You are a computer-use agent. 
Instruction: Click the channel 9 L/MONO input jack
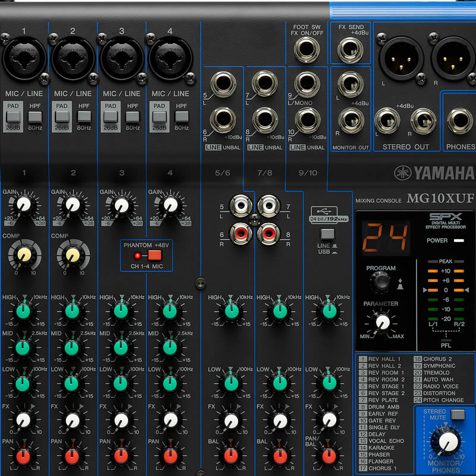(x=307, y=84)
